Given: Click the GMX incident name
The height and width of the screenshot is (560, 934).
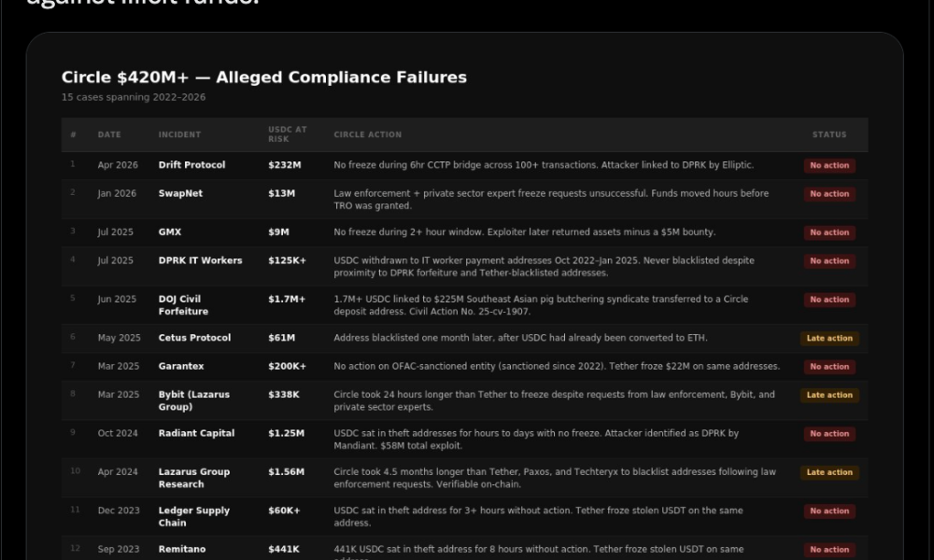Looking at the screenshot, I should click(170, 231).
